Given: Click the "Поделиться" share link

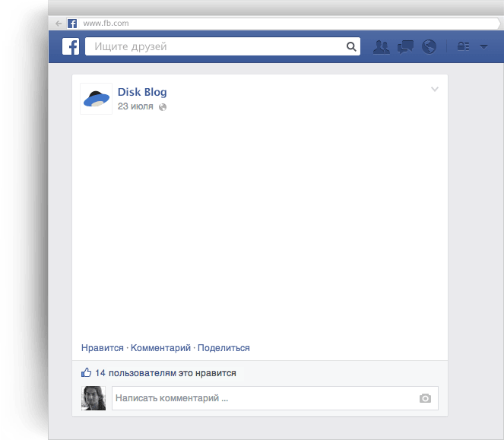Looking at the screenshot, I should (223, 348).
